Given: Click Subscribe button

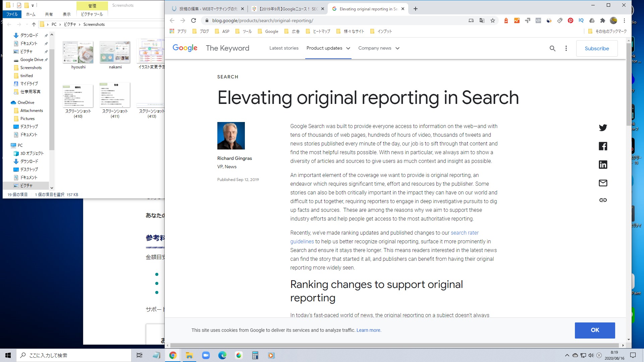Looking at the screenshot, I should [597, 48].
